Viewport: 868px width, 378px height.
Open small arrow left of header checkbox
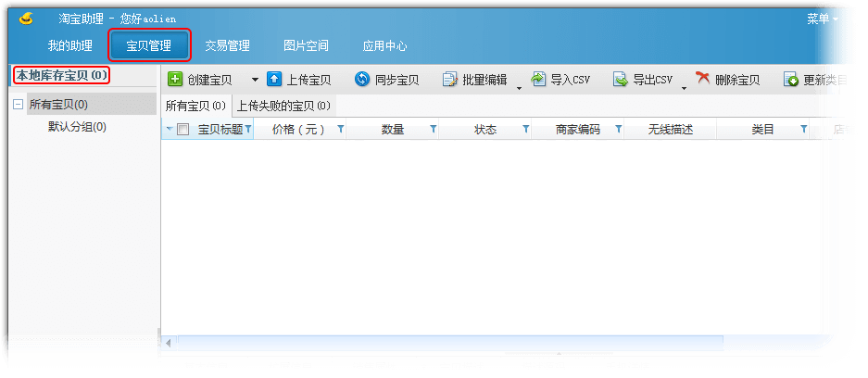(x=170, y=130)
